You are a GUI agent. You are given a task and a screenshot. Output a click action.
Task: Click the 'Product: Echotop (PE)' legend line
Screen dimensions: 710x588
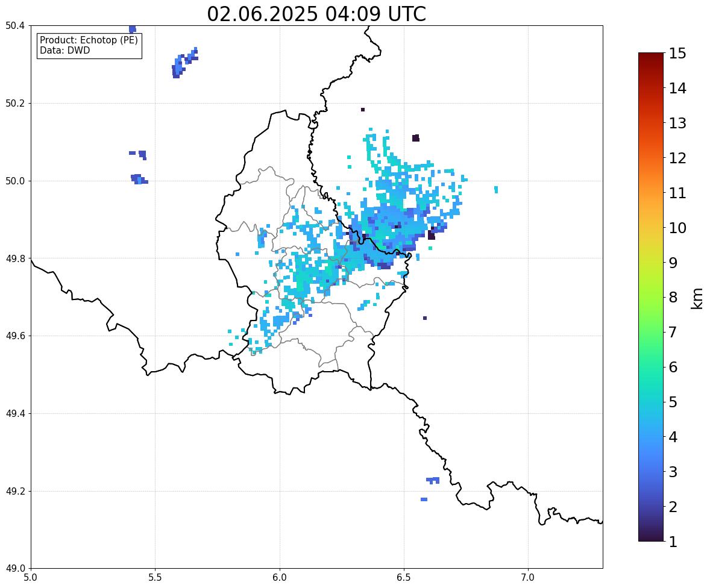tap(89, 40)
